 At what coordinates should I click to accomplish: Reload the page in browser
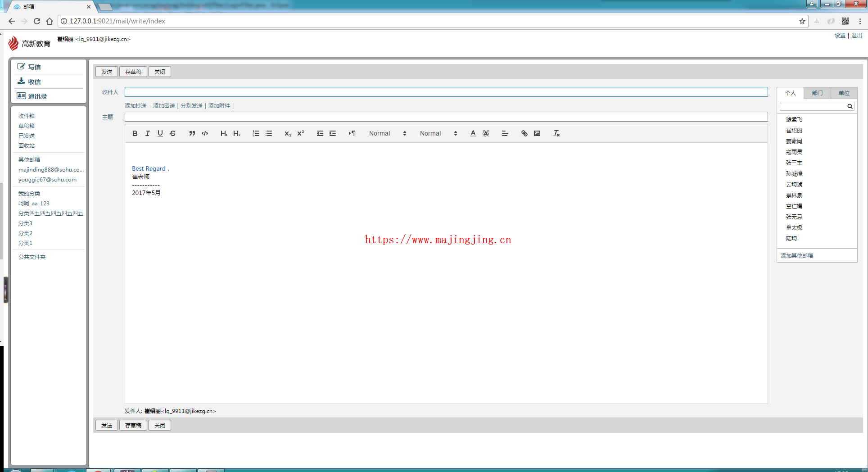click(x=37, y=21)
